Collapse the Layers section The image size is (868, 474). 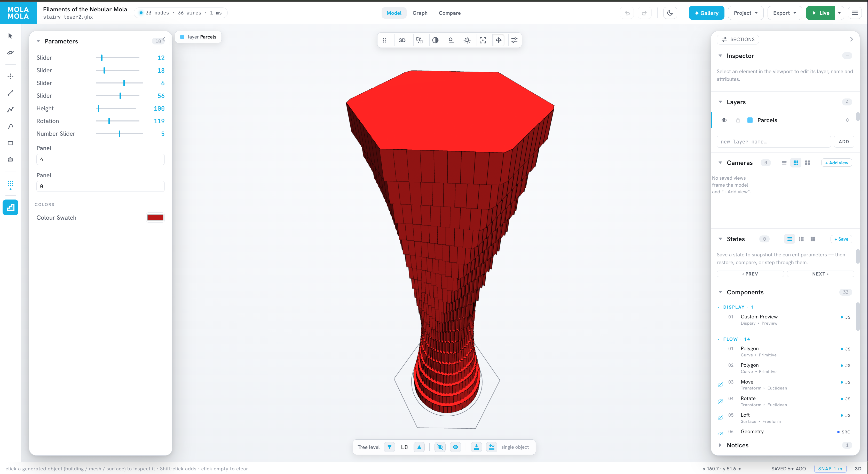[x=720, y=102]
